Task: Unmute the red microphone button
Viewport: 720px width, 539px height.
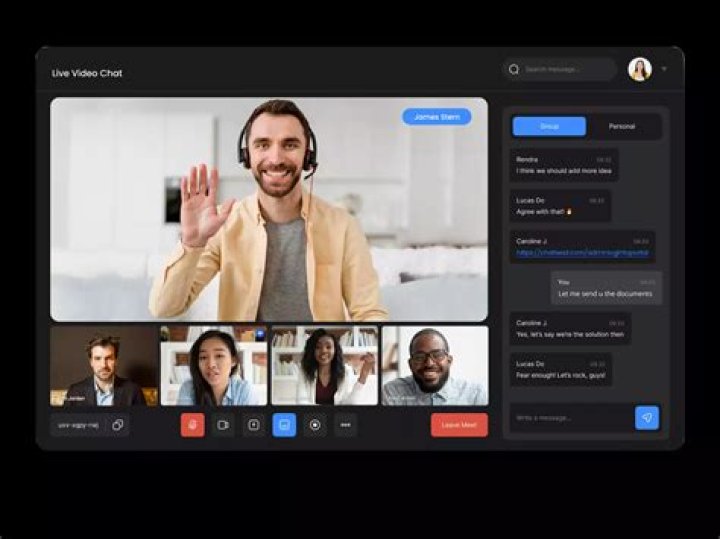Action: (x=192, y=425)
